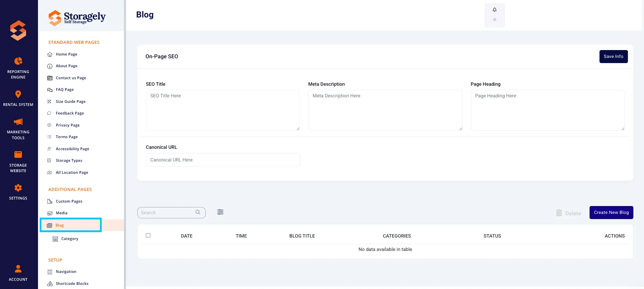Focus the SEO Title text area
The image size is (644, 289).
[223, 110]
